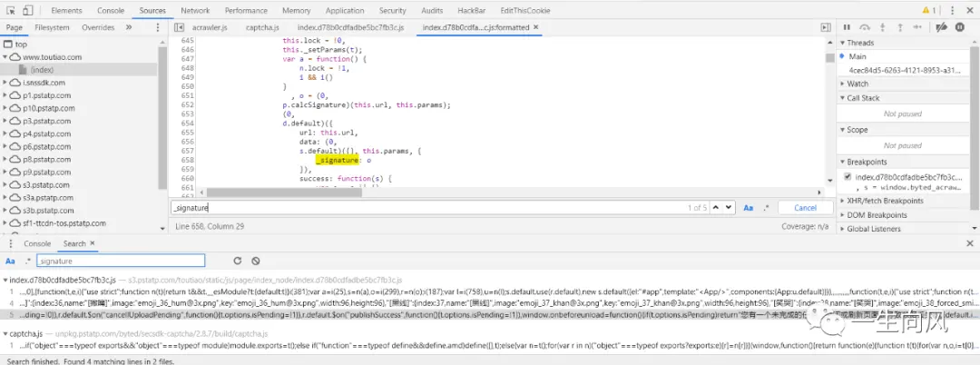Hide the file navigator sidebar
Image resolution: width=980 pixels, height=365 pixels.
(180, 27)
